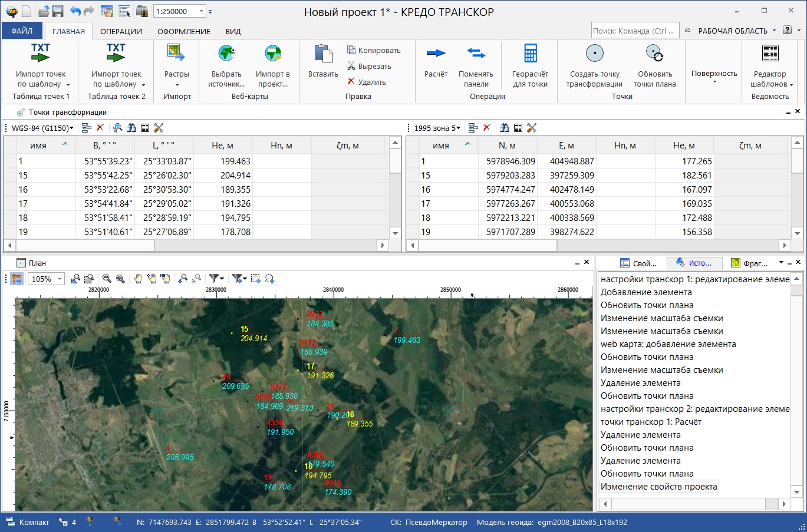
Task: Open Выбрать источник web-map icon
Action: click(227, 54)
